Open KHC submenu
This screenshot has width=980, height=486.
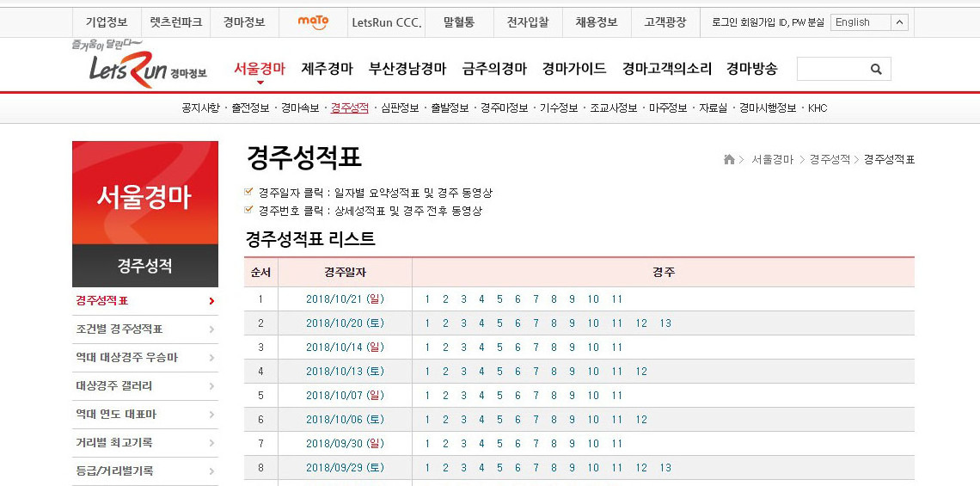point(818,108)
